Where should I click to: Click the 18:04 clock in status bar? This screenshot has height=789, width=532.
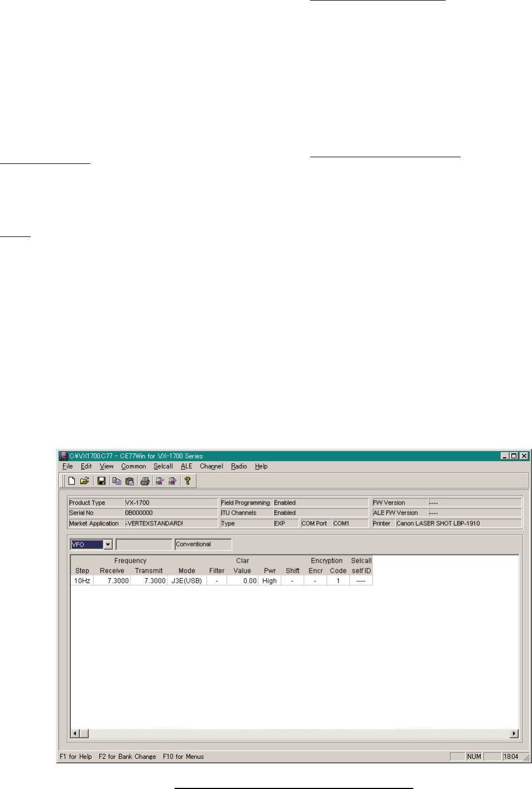point(511,757)
